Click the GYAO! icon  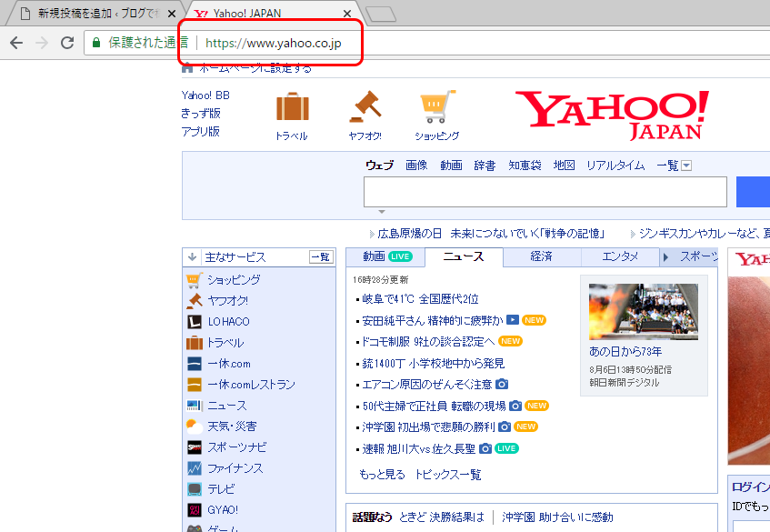click(195, 510)
